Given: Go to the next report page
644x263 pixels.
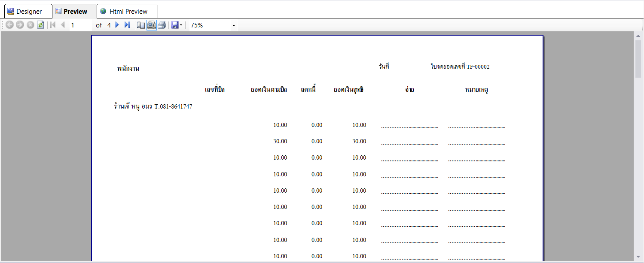Looking at the screenshot, I should (x=117, y=25).
